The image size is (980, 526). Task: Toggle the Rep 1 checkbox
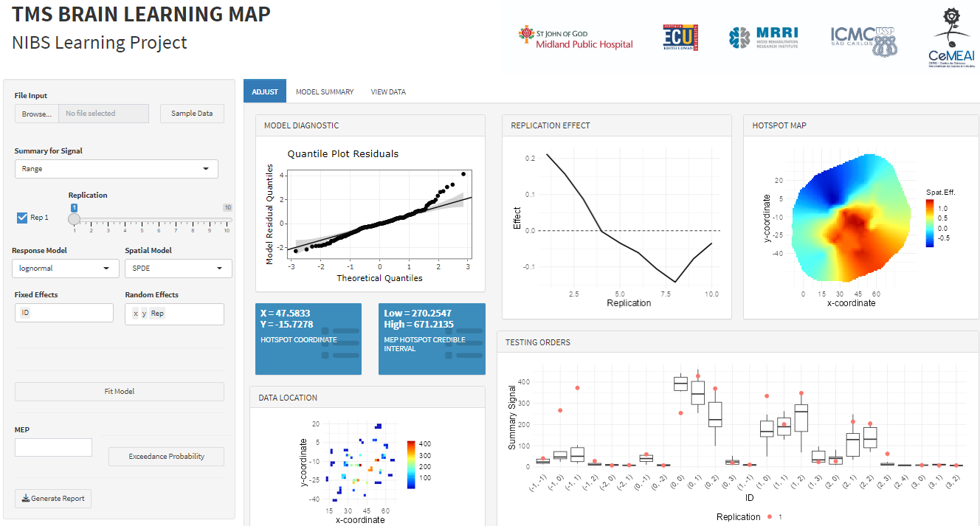[x=22, y=218]
